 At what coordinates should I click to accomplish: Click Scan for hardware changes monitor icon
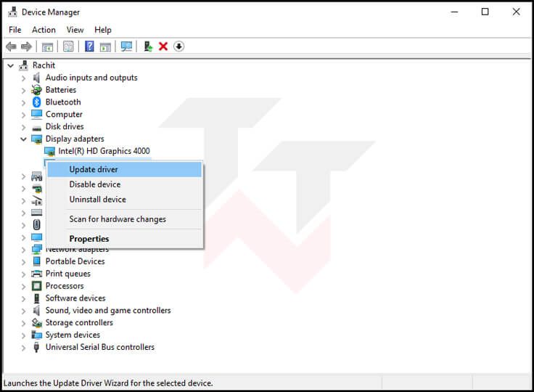(126, 46)
